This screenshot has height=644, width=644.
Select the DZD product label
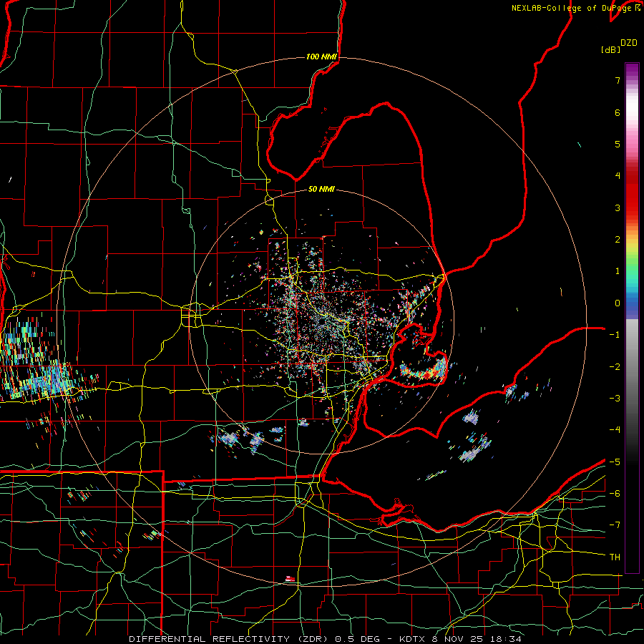coord(629,43)
